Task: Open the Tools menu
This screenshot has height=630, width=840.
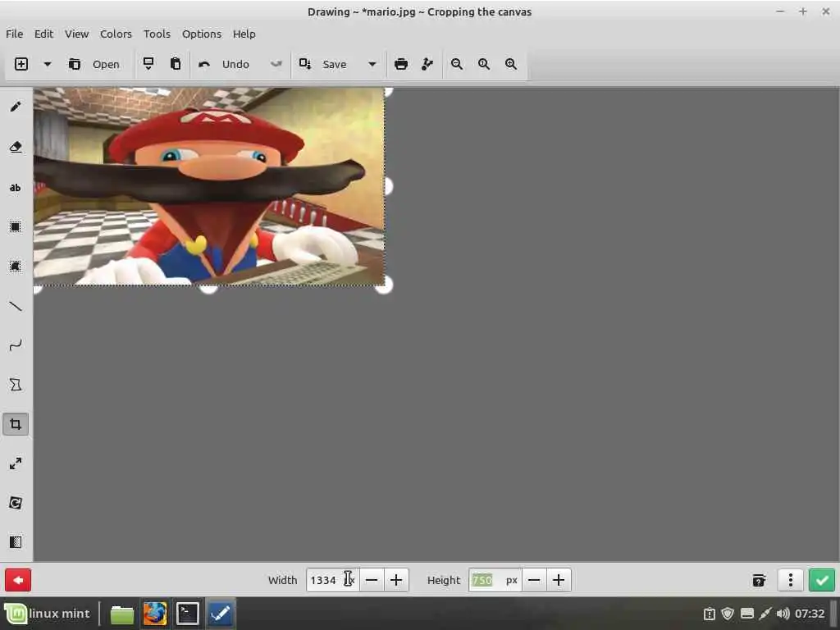Action: pyautogui.click(x=157, y=34)
